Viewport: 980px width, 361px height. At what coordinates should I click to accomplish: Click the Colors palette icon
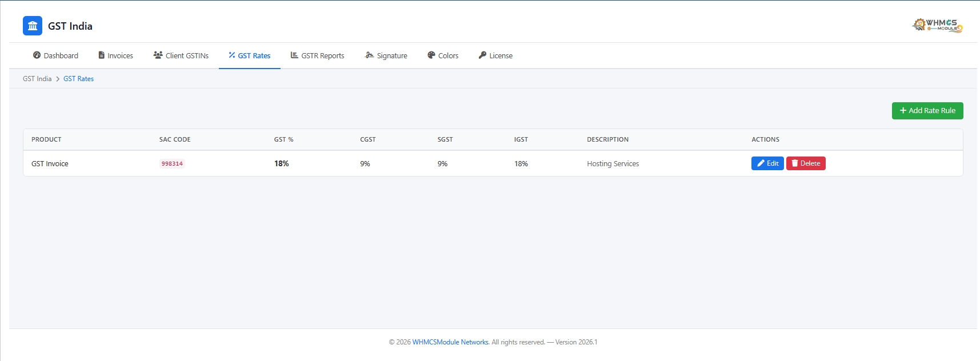point(431,55)
